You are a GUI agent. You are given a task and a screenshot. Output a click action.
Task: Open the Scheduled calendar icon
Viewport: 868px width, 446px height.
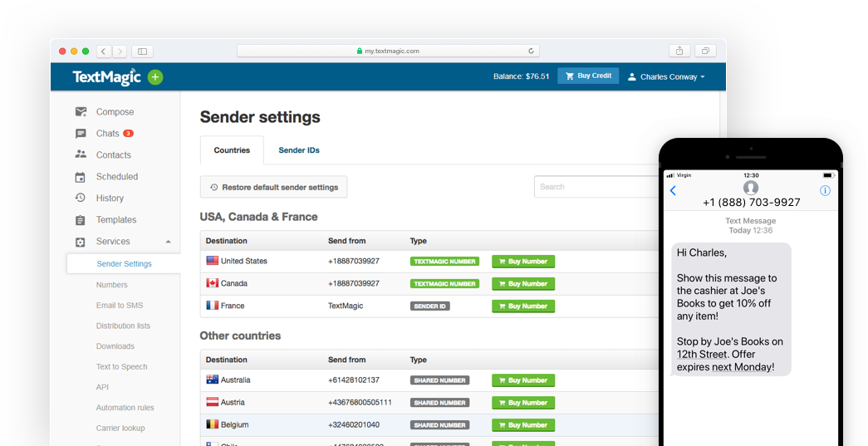point(81,177)
